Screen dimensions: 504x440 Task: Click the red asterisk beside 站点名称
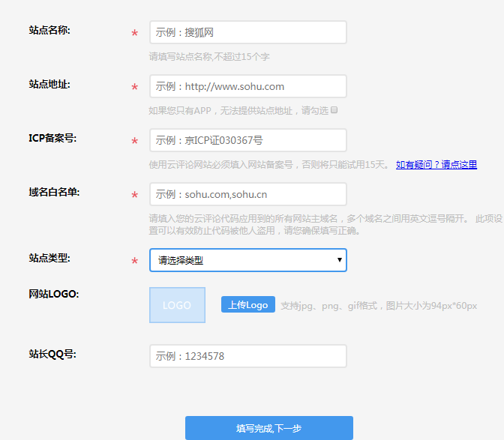[x=134, y=34]
